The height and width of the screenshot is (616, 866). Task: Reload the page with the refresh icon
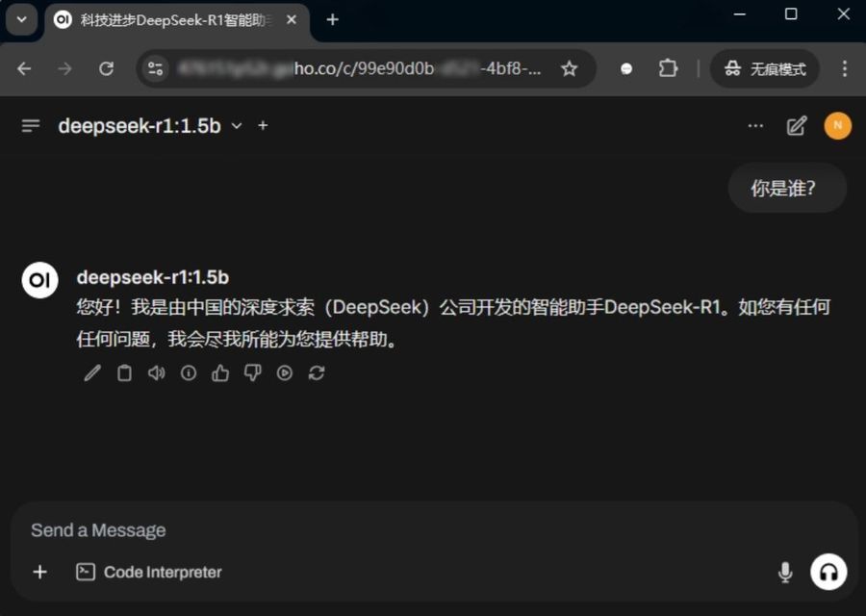(x=106, y=68)
